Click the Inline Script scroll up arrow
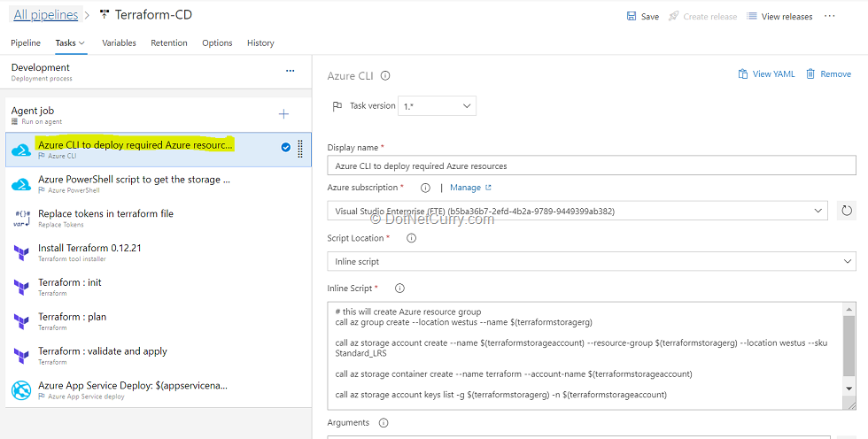This screenshot has width=868, height=439. point(849,309)
